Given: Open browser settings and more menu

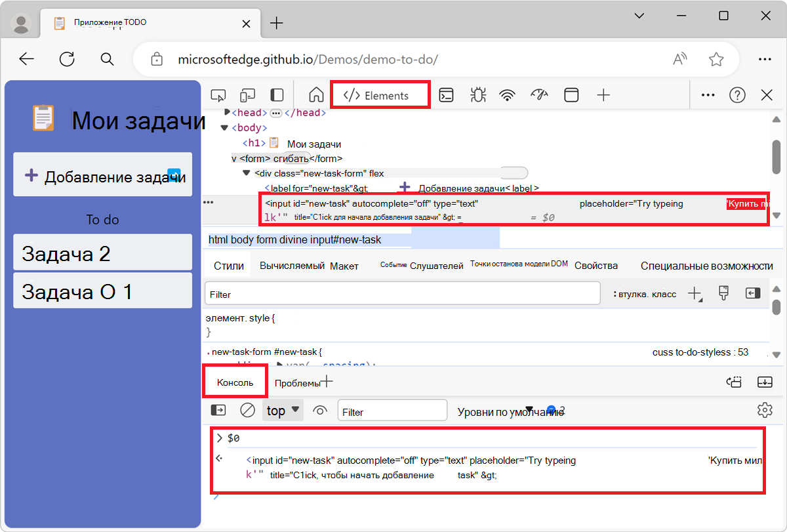Looking at the screenshot, I should coord(765,59).
